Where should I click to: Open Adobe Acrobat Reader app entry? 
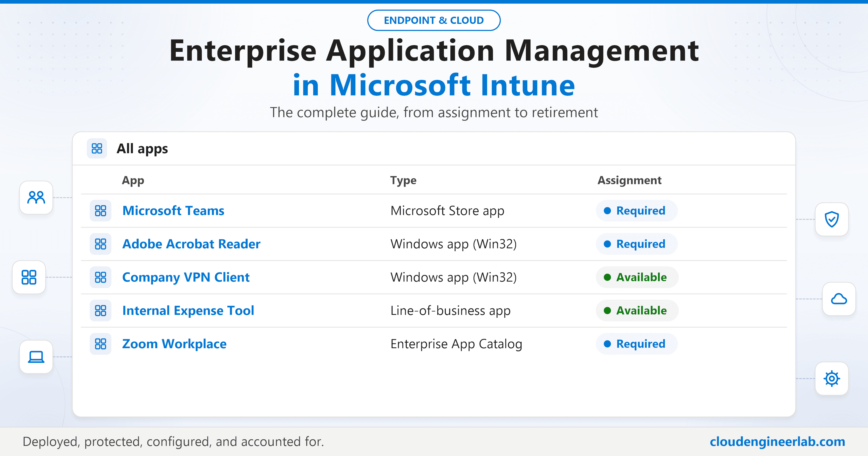click(191, 244)
